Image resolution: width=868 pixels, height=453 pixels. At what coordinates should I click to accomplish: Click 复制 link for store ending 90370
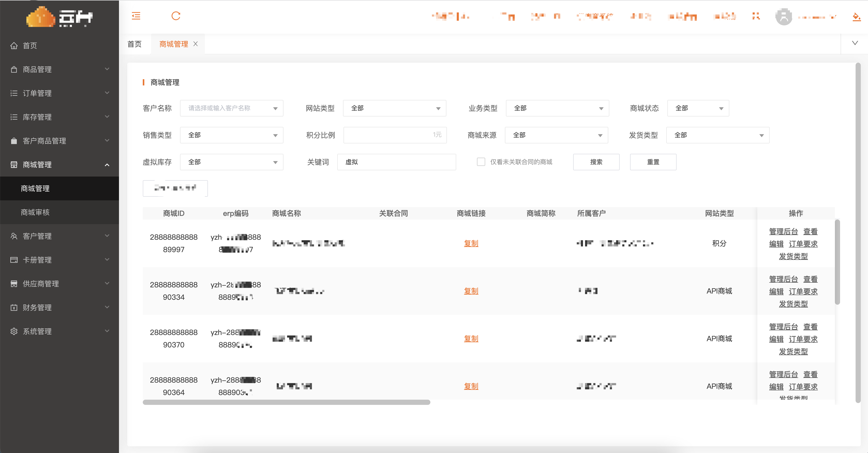coord(471,338)
